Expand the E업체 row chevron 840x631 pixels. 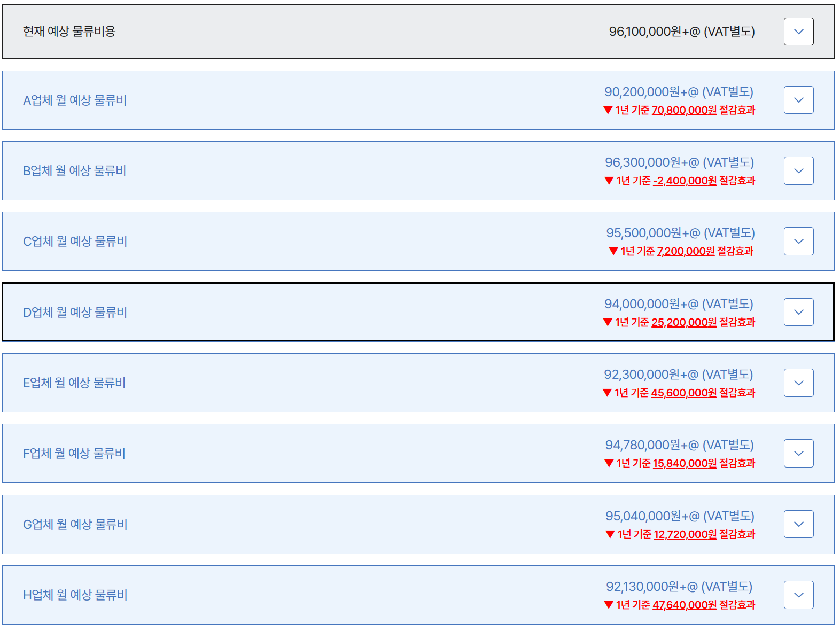click(x=798, y=383)
